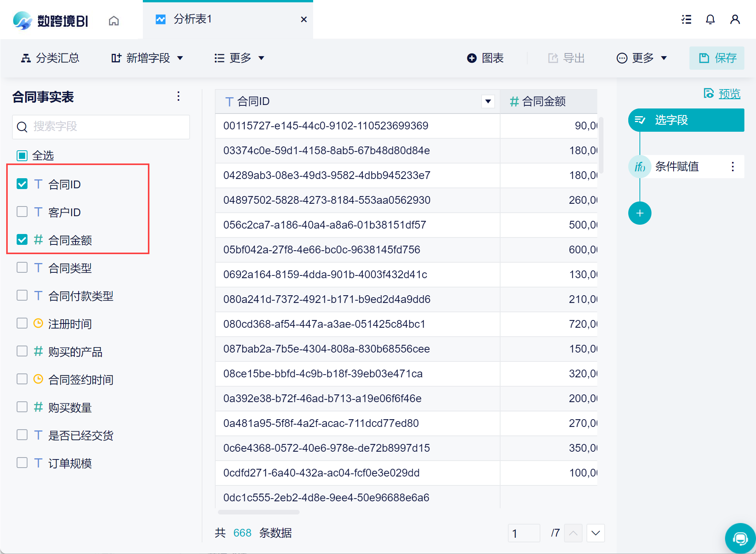
Task: Open 条件赋值 step's three-dot menu
Action: click(x=732, y=167)
